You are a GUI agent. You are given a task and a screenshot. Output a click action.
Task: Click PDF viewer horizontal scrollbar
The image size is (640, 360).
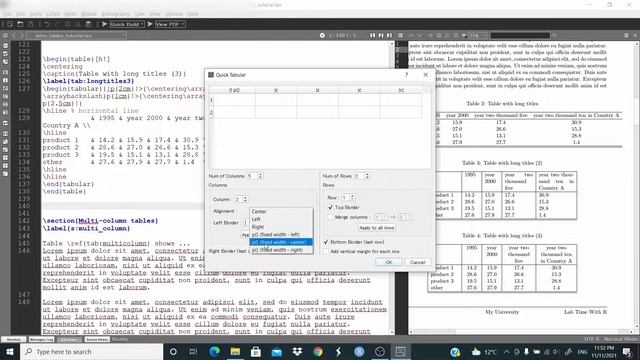[x=520, y=331]
